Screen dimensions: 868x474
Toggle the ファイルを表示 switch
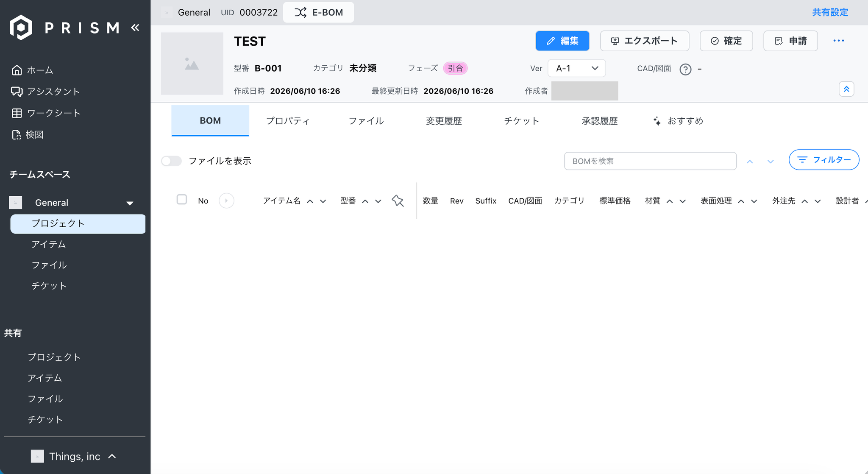tap(171, 161)
